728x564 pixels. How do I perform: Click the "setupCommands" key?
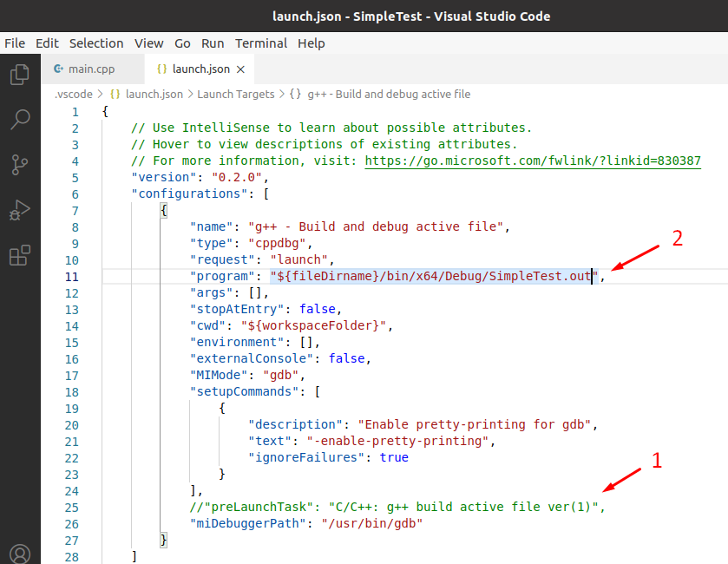(x=244, y=392)
